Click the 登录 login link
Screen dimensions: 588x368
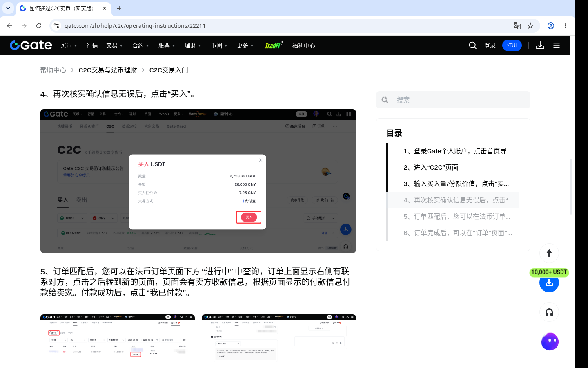(x=490, y=45)
